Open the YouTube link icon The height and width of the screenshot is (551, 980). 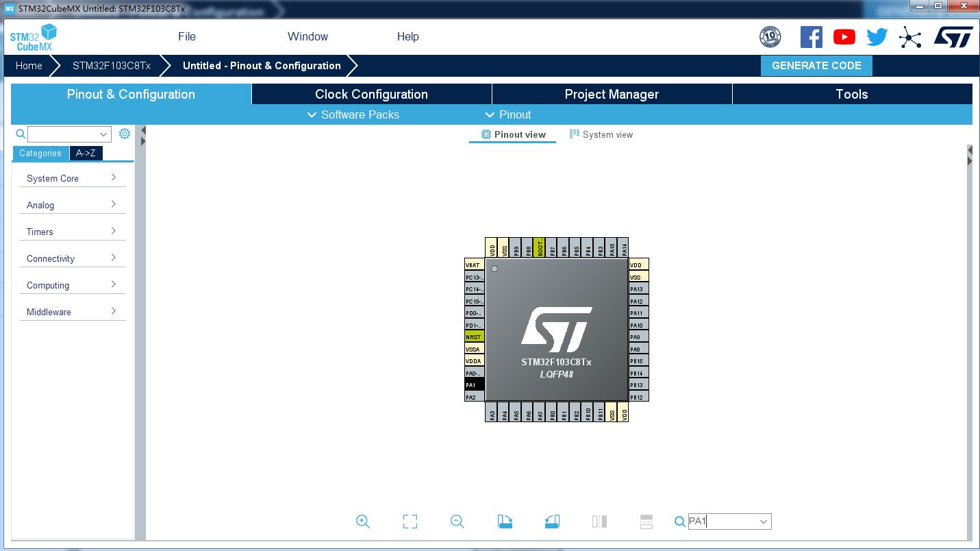844,37
